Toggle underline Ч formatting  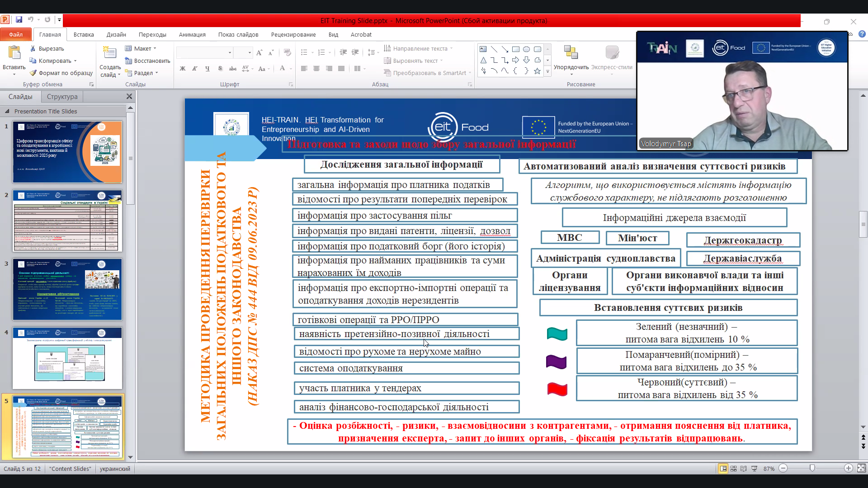click(x=207, y=69)
